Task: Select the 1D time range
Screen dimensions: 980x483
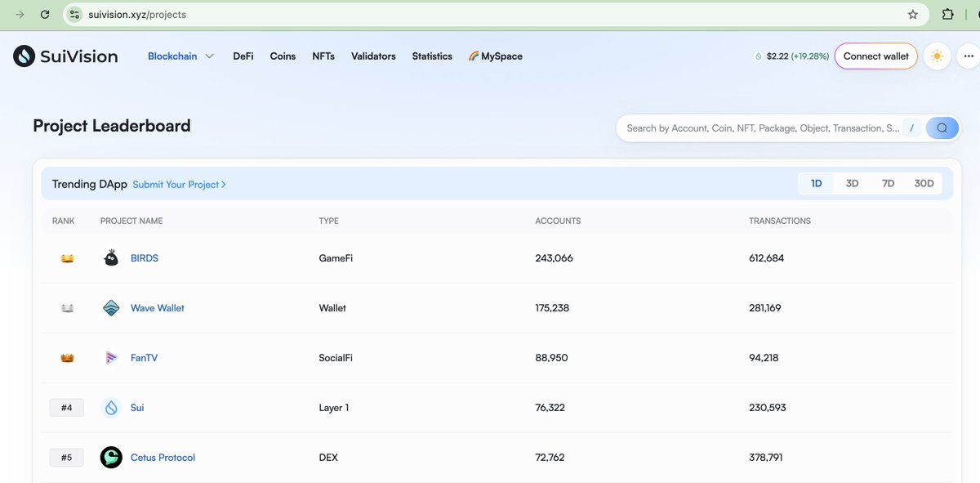Action: (816, 182)
